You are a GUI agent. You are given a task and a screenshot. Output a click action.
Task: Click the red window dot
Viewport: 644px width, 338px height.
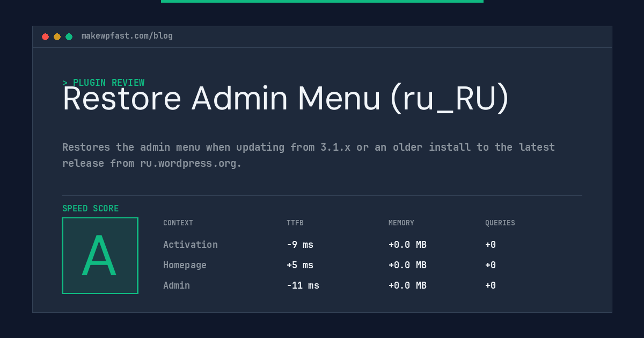[45, 36]
